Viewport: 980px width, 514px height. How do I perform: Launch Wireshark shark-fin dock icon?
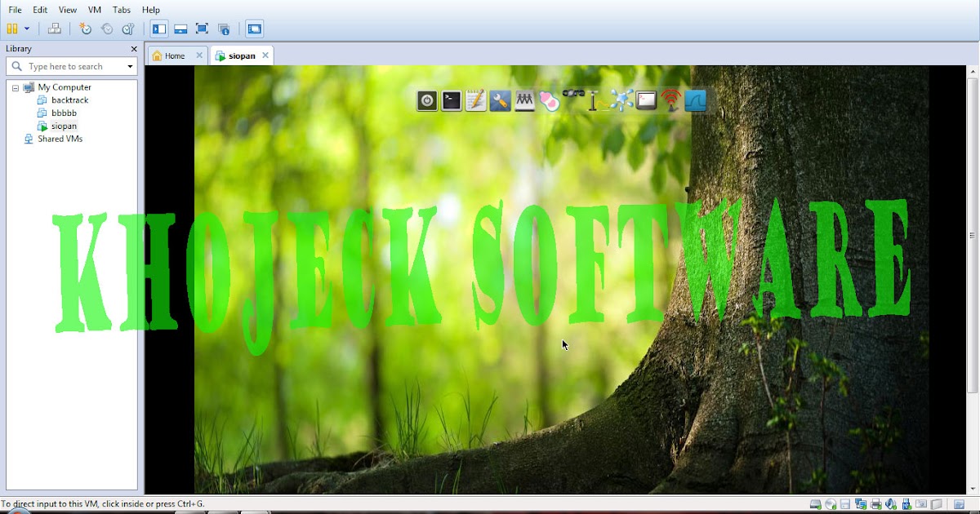[x=696, y=100]
